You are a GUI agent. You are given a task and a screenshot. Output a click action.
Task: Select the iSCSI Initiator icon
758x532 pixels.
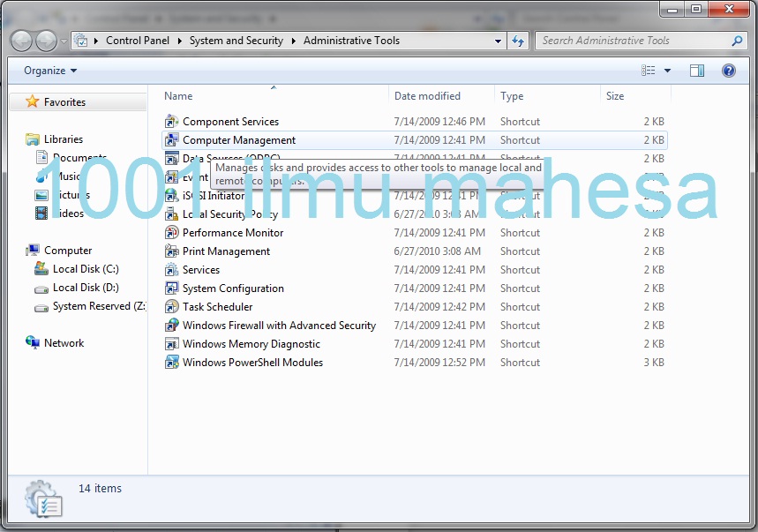point(171,196)
